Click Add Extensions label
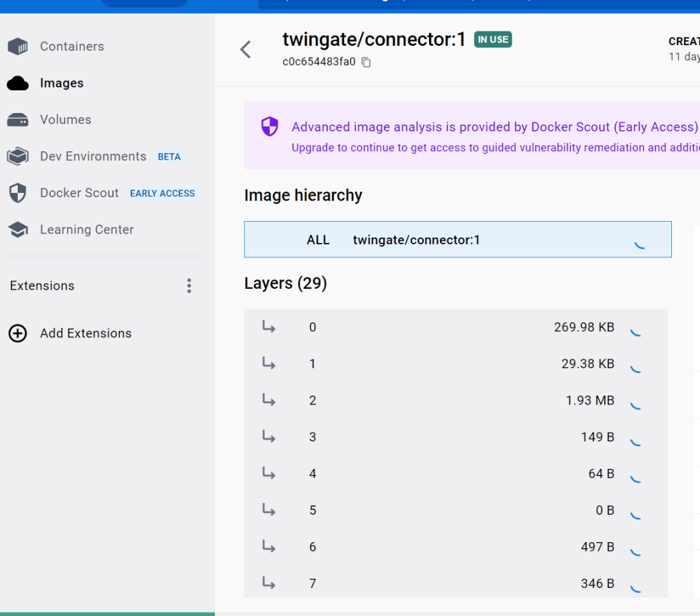700x616 pixels. [86, 333]
